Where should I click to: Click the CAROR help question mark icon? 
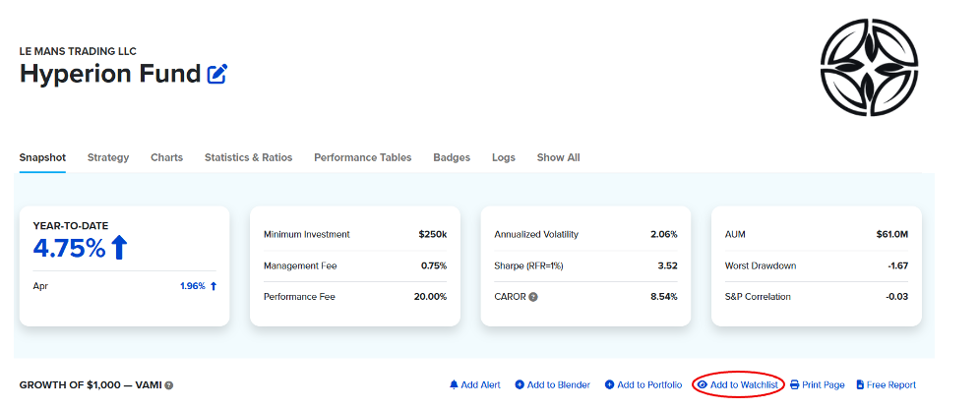pos(533,297)
